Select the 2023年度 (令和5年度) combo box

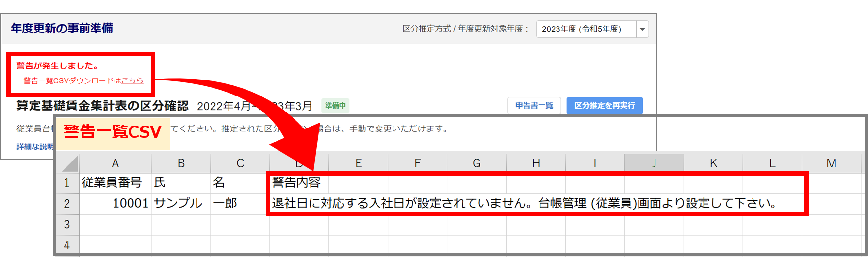[586, 29]
